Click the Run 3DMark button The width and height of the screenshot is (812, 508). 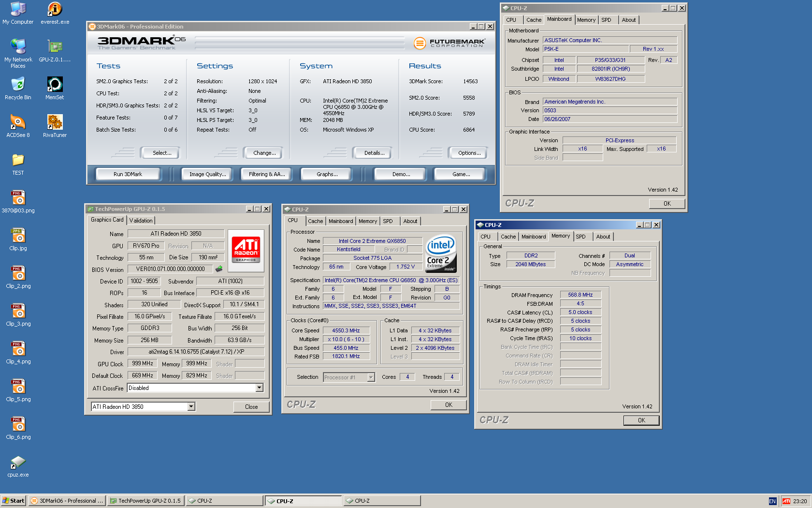coord(128,174)
